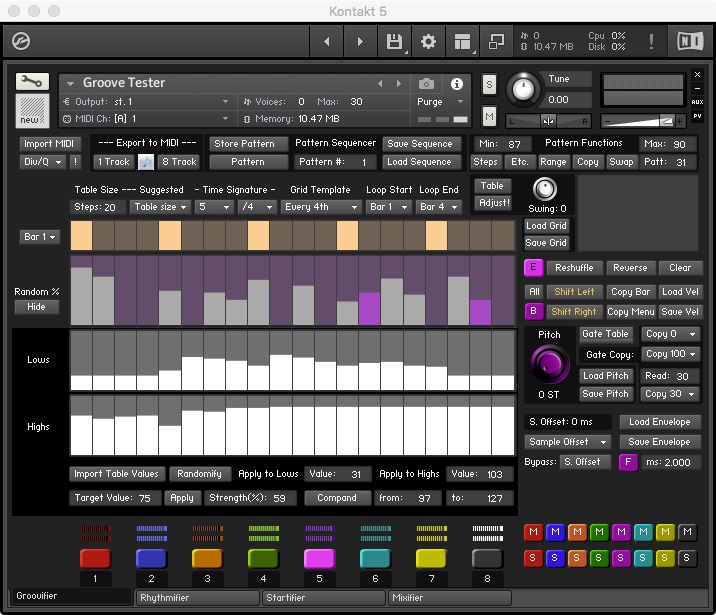Click the wrench edit instrument icon
The width and height of the screenshot is (716, 615).
32,82
